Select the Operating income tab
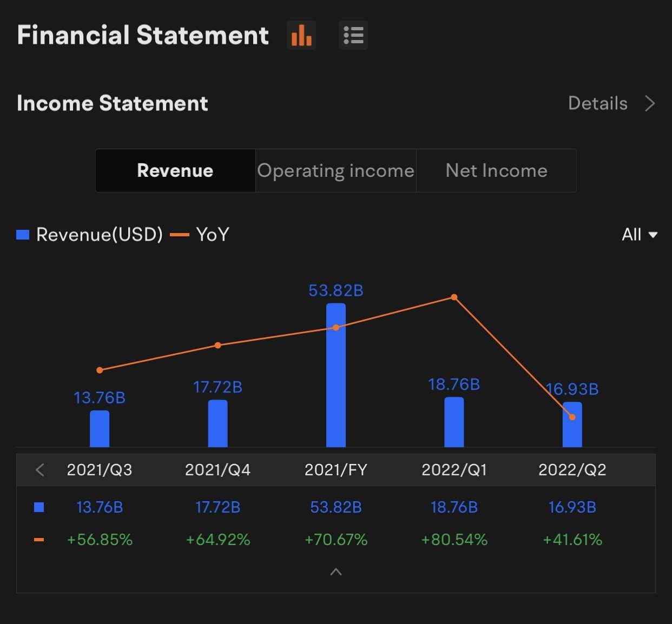Screen dimensions: 672x624 [x=335, y=171]
